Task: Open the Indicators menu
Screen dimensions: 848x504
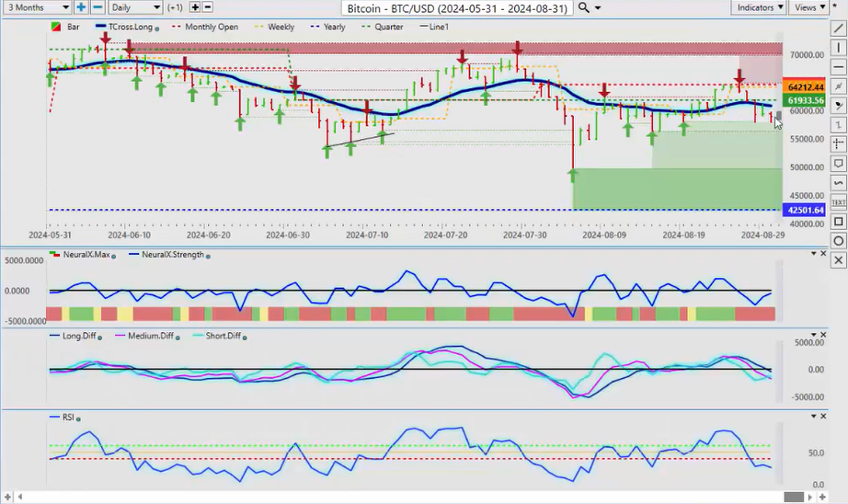Action: [x=760, y=7]
